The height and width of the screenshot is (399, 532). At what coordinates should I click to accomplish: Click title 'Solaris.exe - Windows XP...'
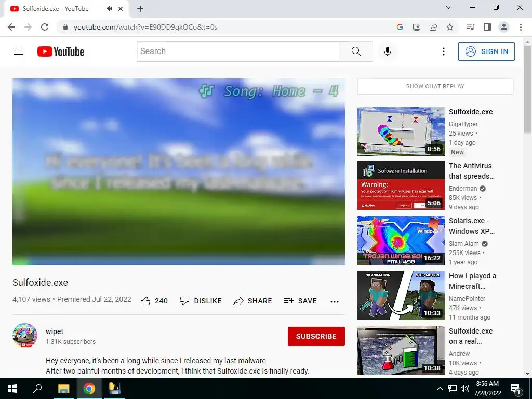coord(472,226)
